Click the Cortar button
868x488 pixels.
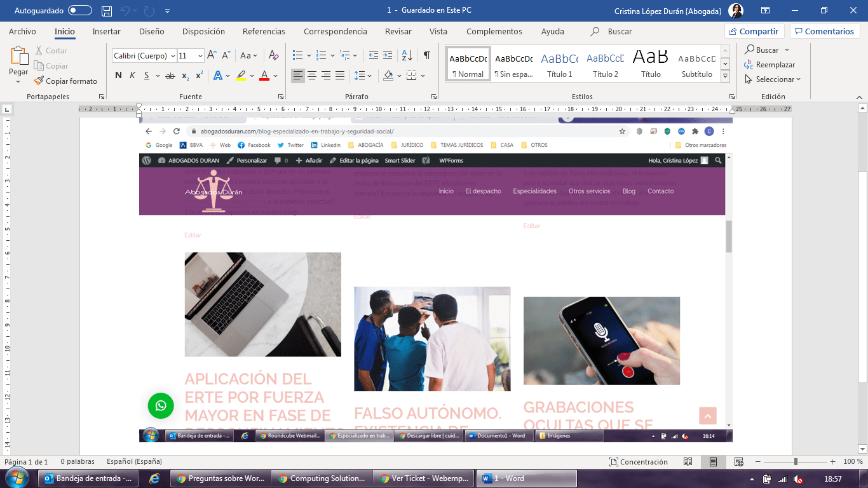[x=50, y=50]
